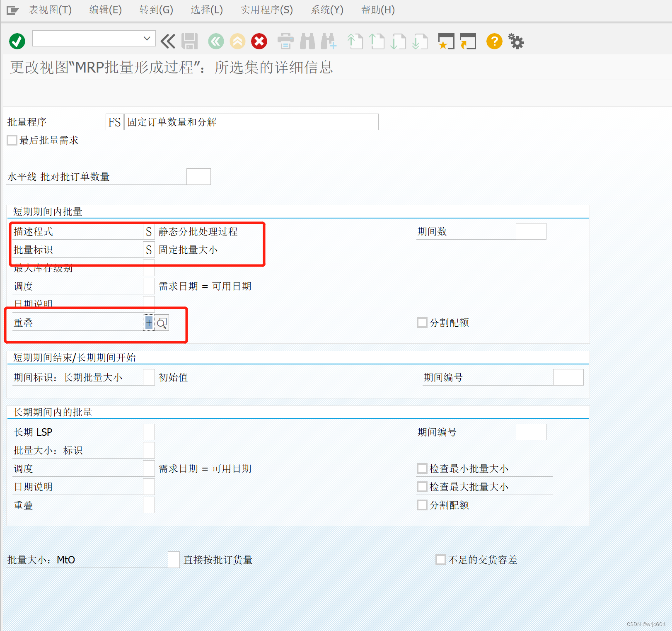672x631 pixels.
Task: Click the 期间标识: 长期批量大小 field
Action: [x=149, y=377]
